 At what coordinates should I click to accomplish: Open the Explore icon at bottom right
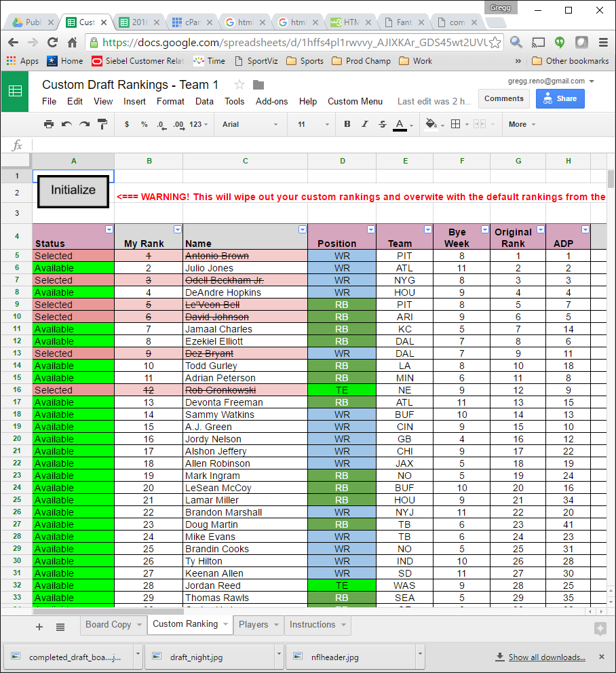pyautogui.click(x=600, y=629)
